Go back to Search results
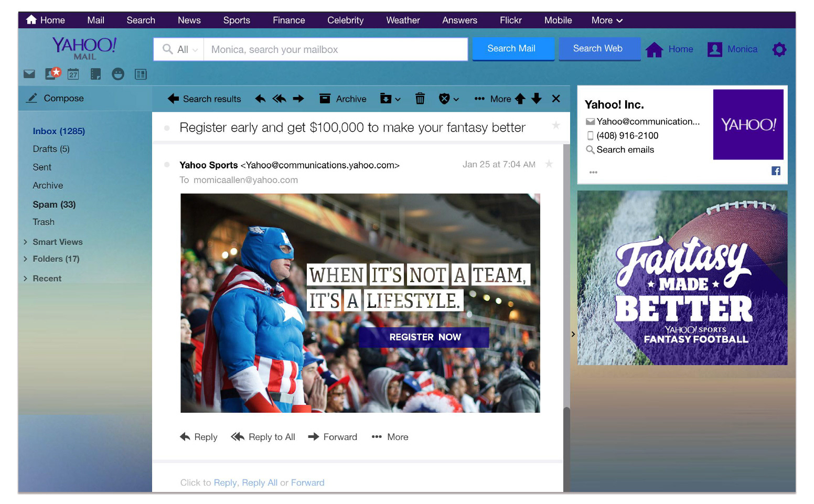 (x=205, y=99)
